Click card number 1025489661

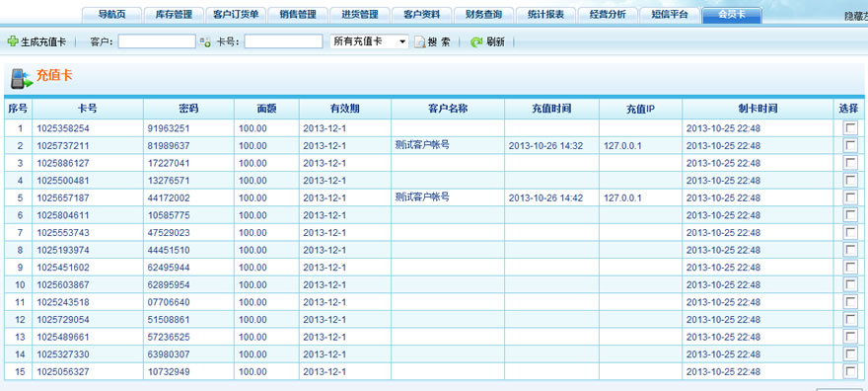[63, 337]
